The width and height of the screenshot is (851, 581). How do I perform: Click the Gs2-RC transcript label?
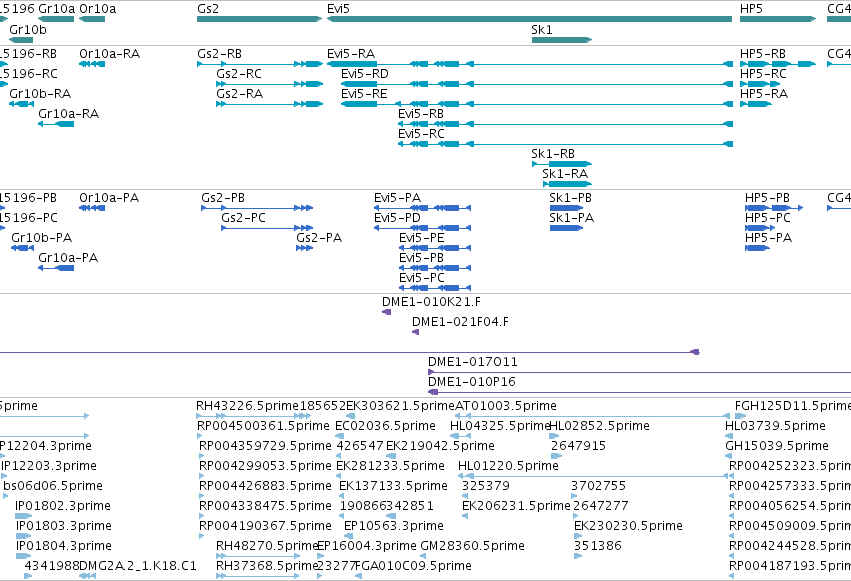click(239, 74)
